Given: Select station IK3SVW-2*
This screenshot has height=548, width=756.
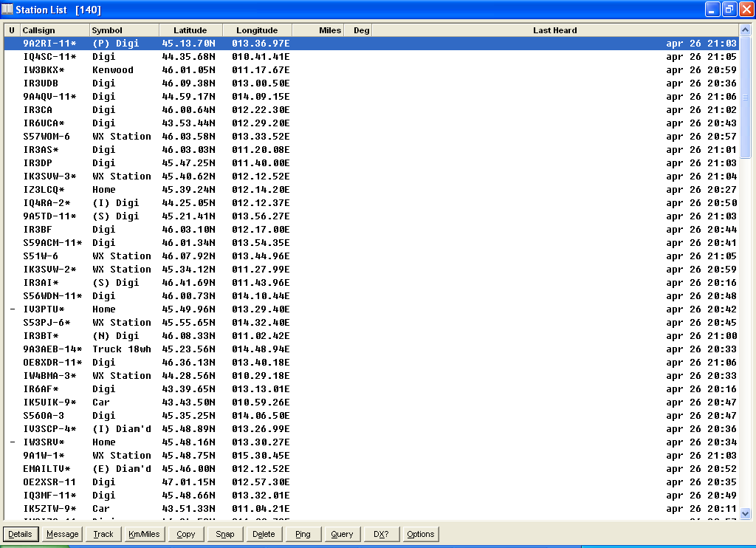Looking at the screenshot, I should [371, 269].
